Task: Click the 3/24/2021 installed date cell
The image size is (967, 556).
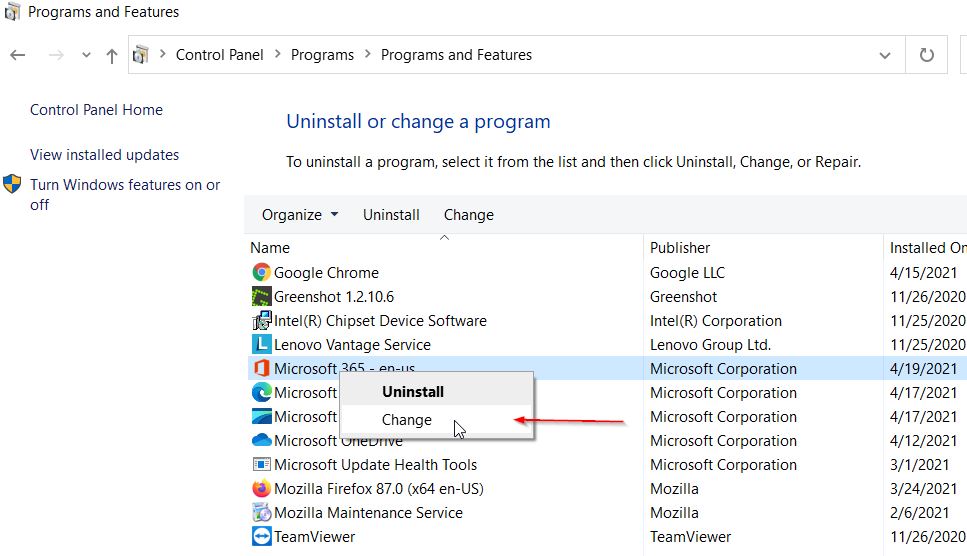Action: 923,489
